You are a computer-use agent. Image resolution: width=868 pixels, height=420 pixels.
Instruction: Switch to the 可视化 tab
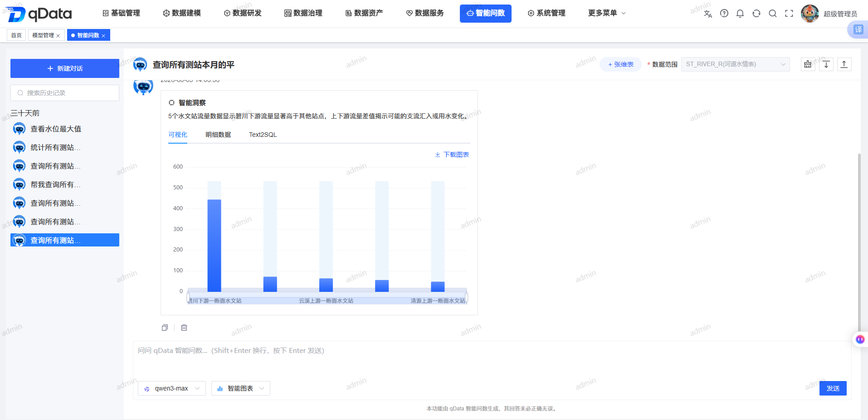tap(178, 135)
